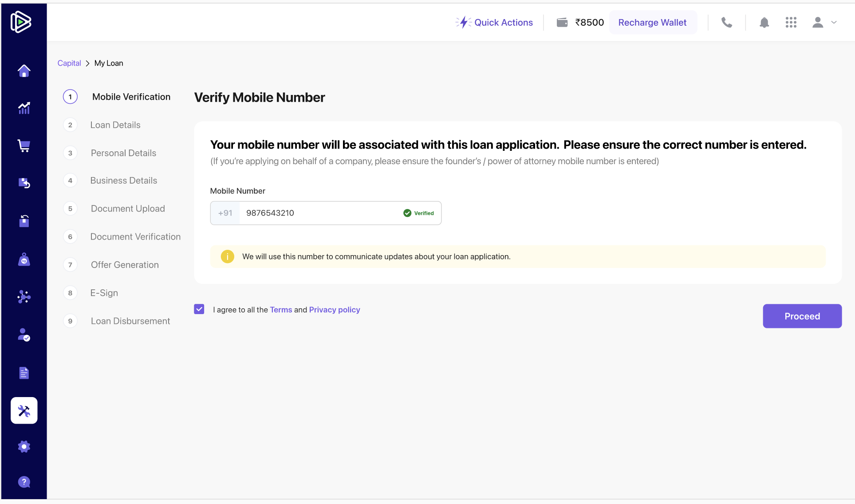This screenshot has height=504, width=855.
Task: Open the analytics chart sidebar icon
Action: point(24,108)
